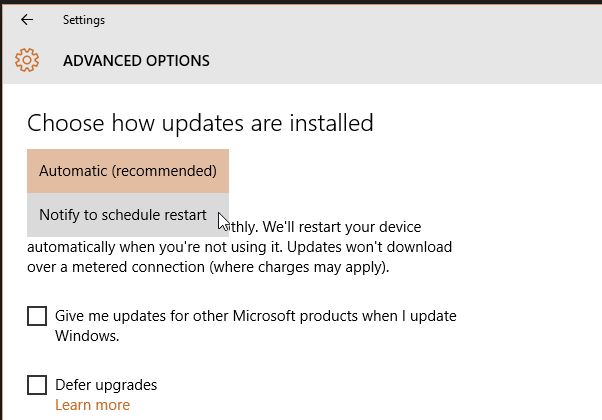Click empty title bar area right of Settings

click(x=350, y=20)
